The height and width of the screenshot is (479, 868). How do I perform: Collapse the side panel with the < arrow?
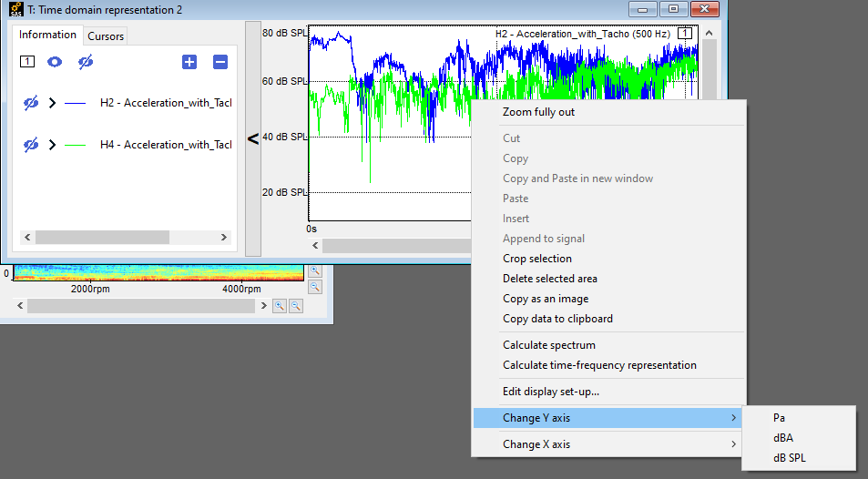[x=252, y=138]
